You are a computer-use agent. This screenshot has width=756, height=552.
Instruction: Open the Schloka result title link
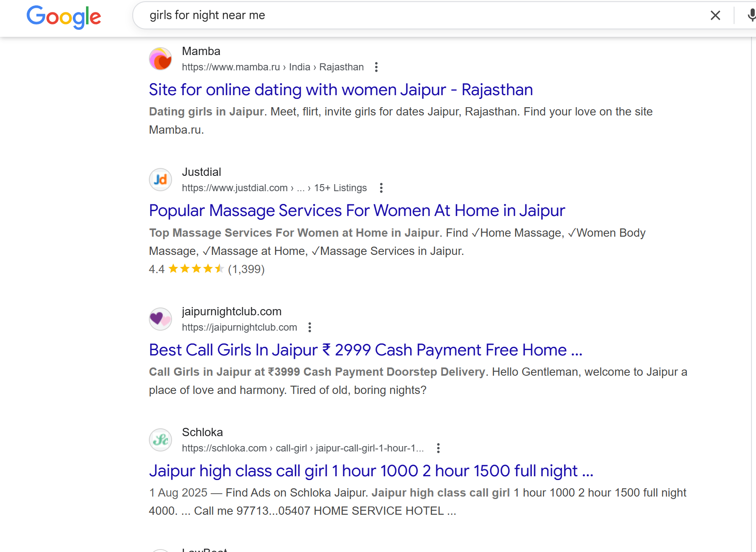pyautogui.click(x=371, y=471)
